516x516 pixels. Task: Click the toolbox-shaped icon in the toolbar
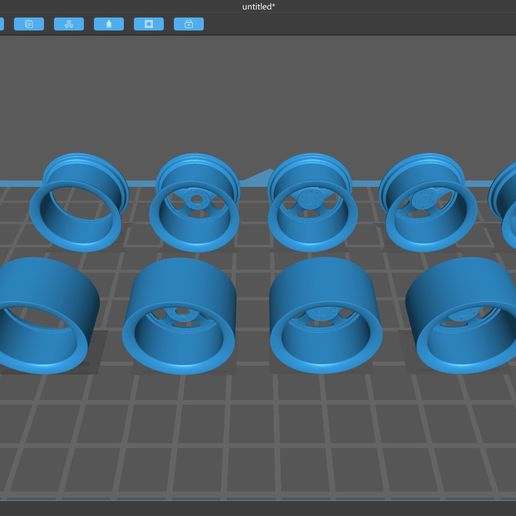(x=189, y=24)
